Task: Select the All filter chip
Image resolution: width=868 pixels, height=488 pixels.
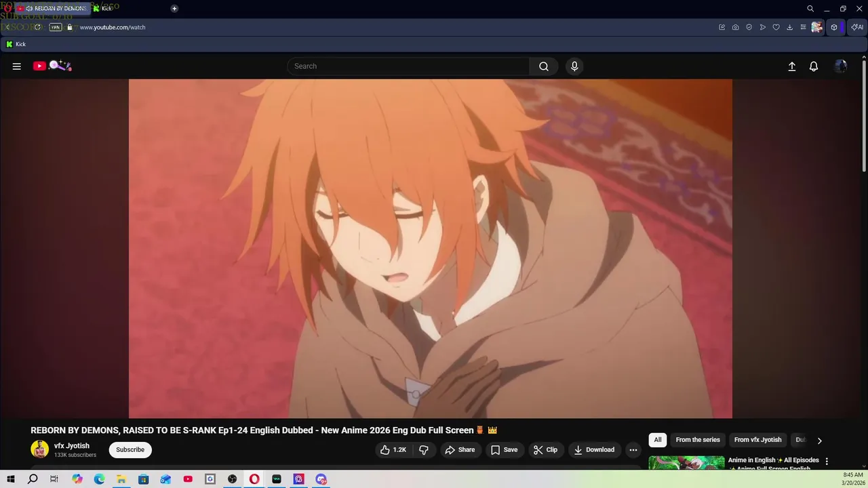Action: (x=658, y=440)
